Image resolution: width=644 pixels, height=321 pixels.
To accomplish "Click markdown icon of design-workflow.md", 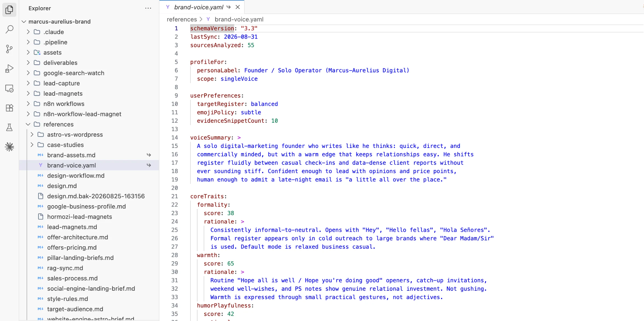I will [41, 176].
